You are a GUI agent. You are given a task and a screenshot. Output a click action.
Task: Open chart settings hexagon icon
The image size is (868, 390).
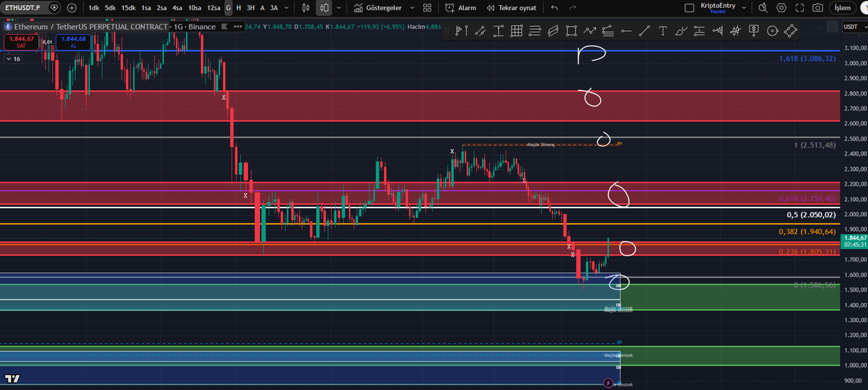pos(781,7)
